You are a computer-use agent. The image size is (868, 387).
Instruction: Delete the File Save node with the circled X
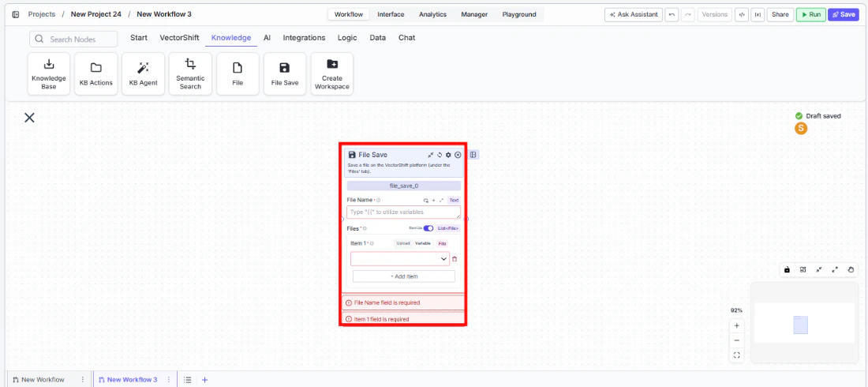458,156
